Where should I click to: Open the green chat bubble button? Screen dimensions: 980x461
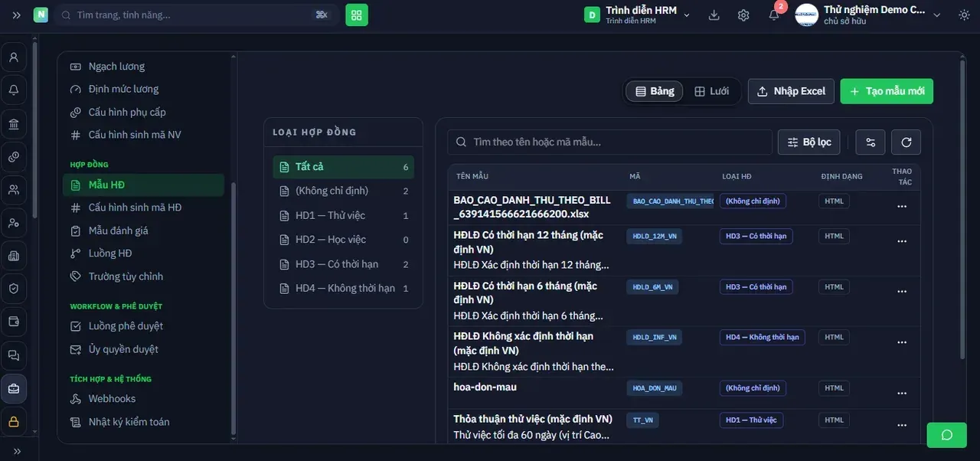946,435
